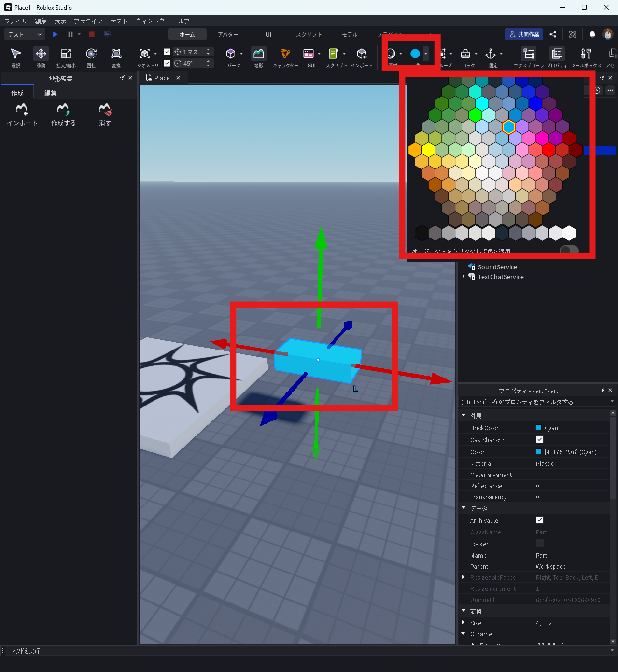
Task: Expand the TextChatService tree item
Action: [x=463, y=277]
